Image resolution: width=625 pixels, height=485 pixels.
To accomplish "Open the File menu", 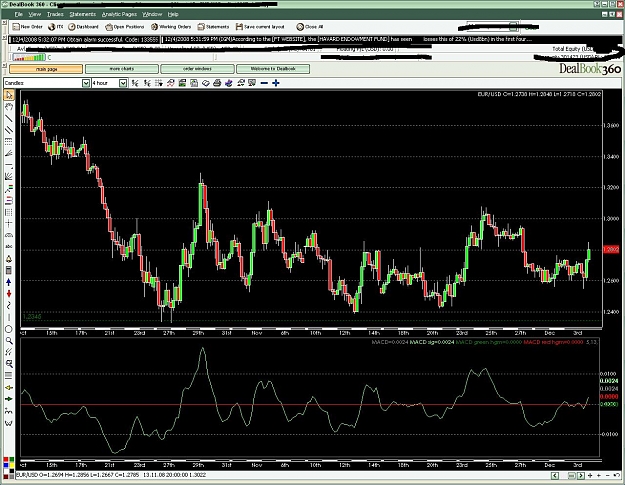I will [19, 14].
